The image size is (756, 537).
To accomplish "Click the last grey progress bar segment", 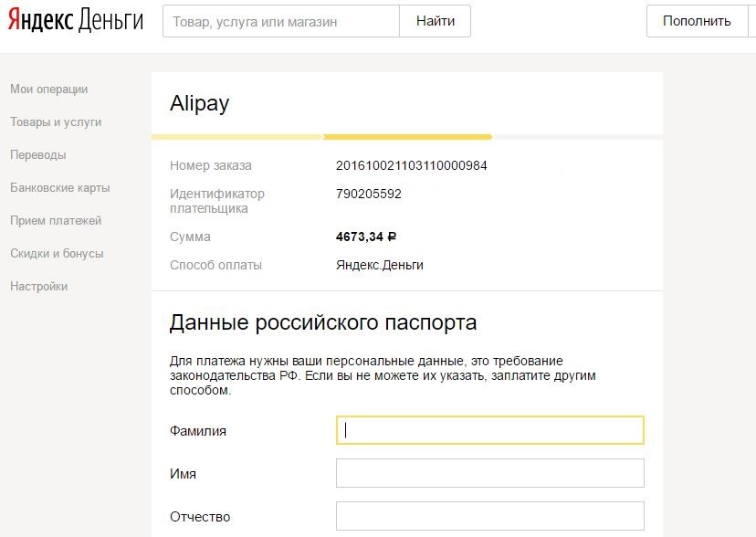I will point(577,137).
